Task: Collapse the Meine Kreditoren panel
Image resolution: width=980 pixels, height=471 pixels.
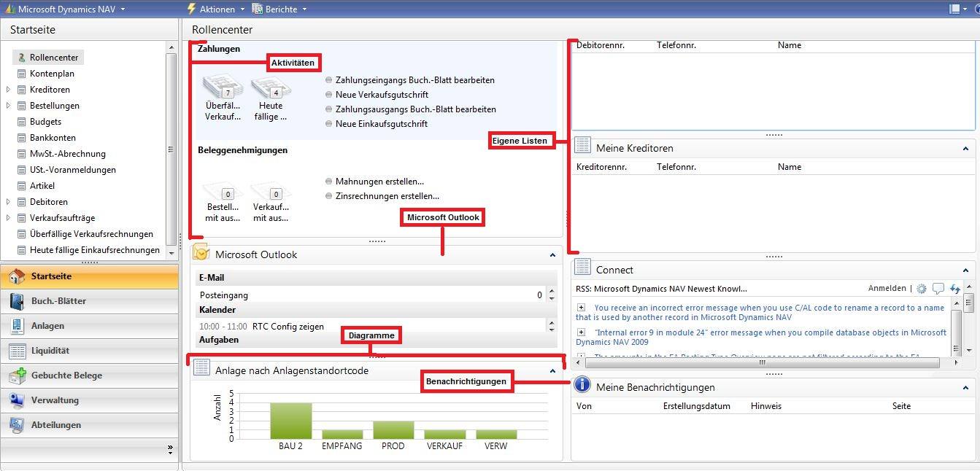Action: [965, 149]
